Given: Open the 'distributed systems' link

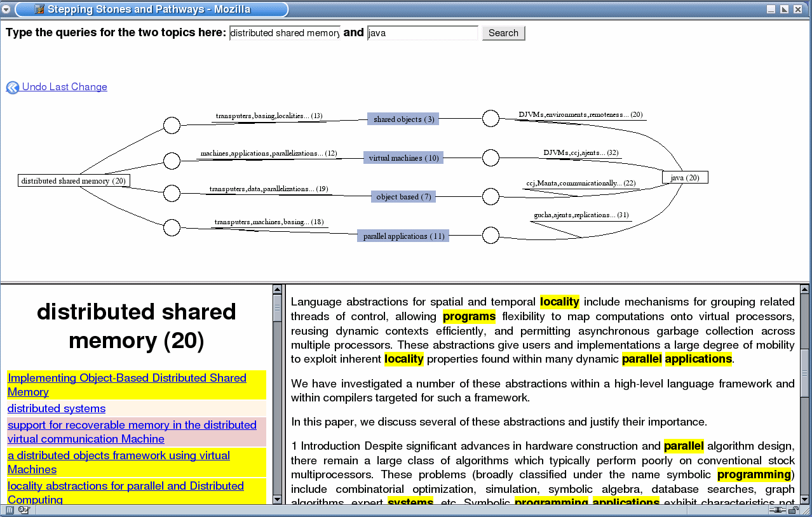Looking at the screenshot, I should pyautogui.click(x=57, y=408).
